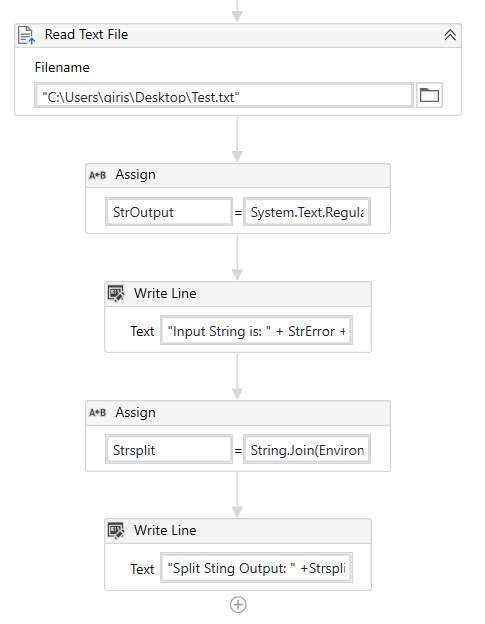The height and width of the screenshot is (624, 485).
Task: Click the Read Text File activity icon
Action: pyautogui.click(x=26, y=35)
